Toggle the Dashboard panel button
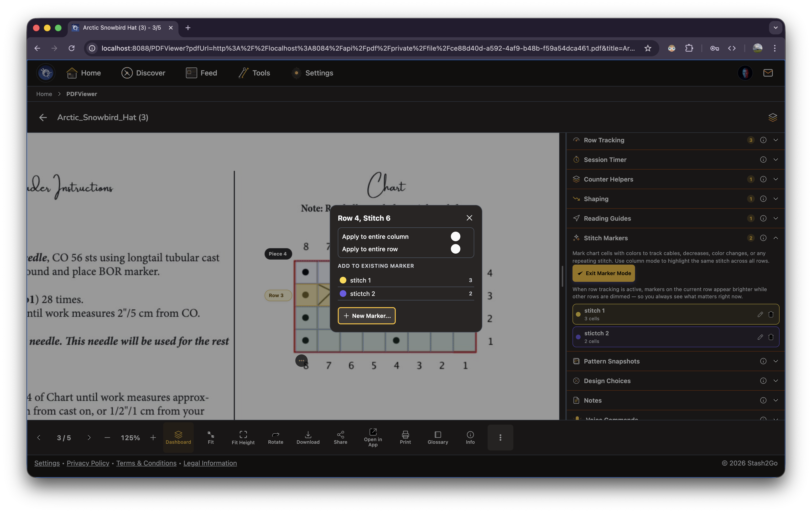This screenshot has width=812, height=513. [x=178, y=437]
